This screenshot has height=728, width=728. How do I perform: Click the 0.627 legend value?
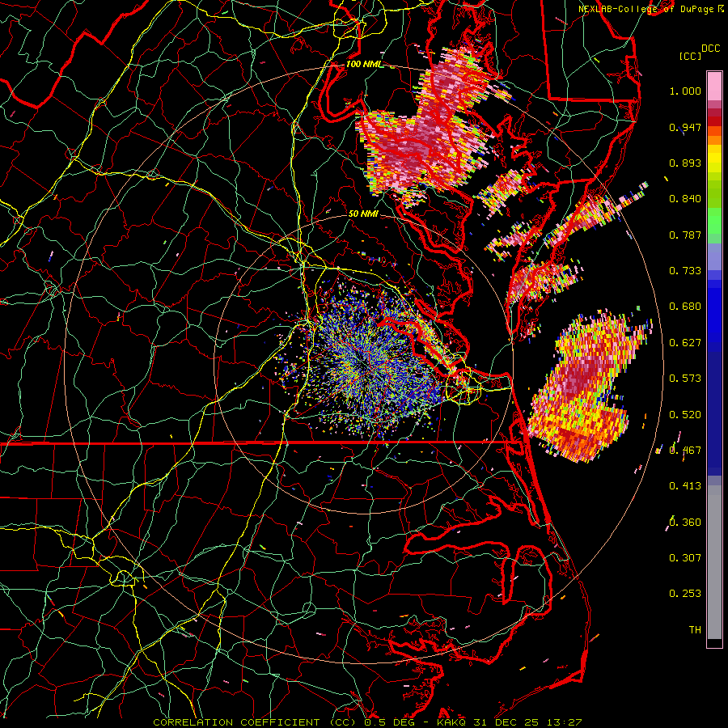coord(685,343)
